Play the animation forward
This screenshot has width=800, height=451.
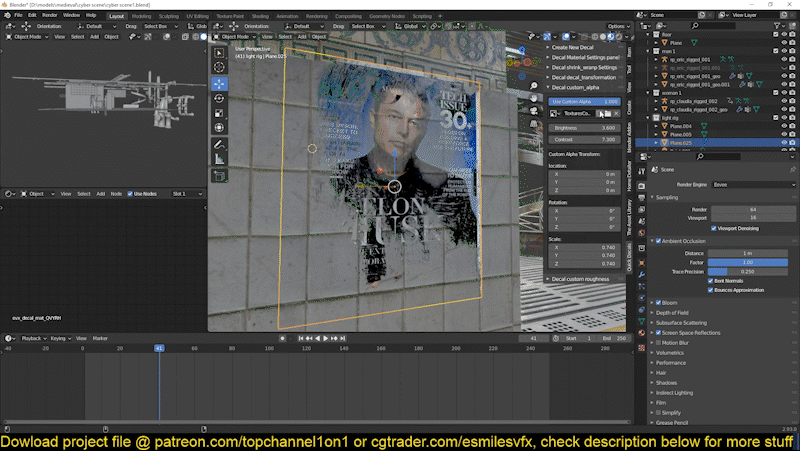tap(326, 338)
